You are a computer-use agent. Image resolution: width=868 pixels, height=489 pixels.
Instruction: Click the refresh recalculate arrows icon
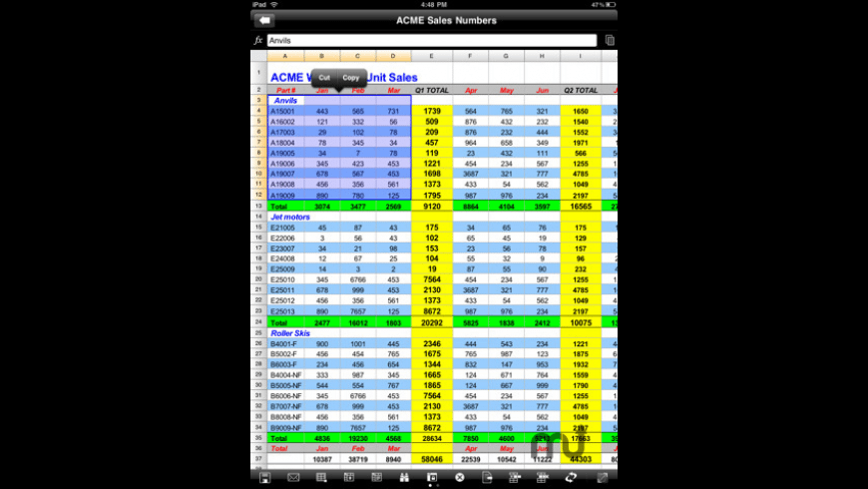571,477
